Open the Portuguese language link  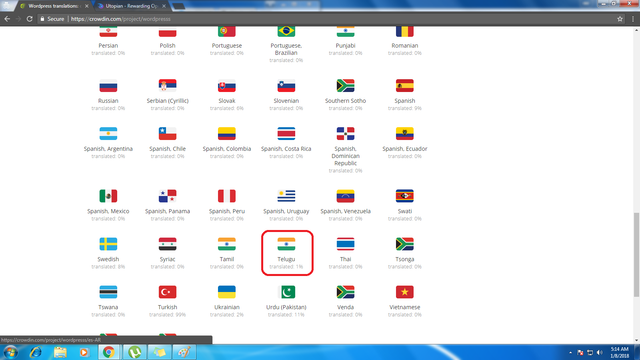coord(227,46)
